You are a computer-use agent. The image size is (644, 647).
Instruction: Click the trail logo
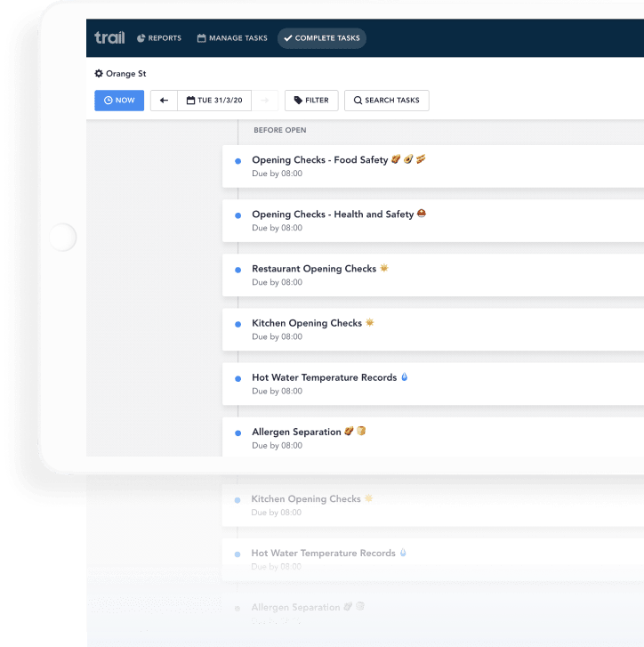(x=109, y=37)
